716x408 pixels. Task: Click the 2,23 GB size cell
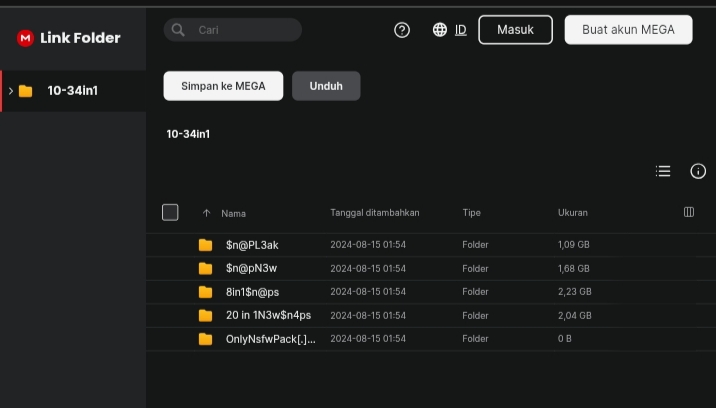click(x=574, y=292)
